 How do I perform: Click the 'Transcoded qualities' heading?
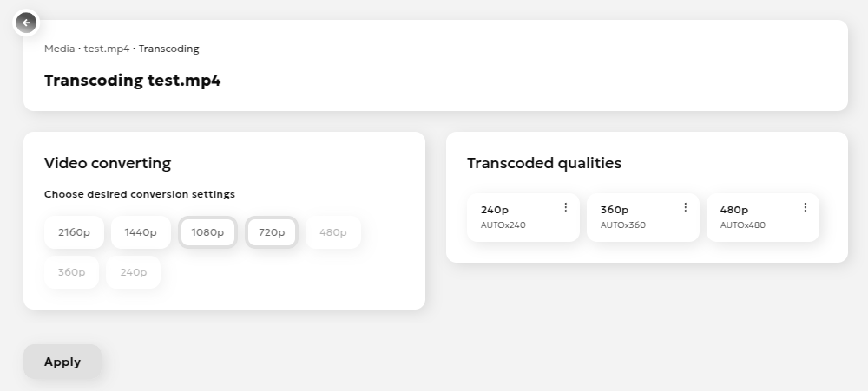click(x=544, y=163)
